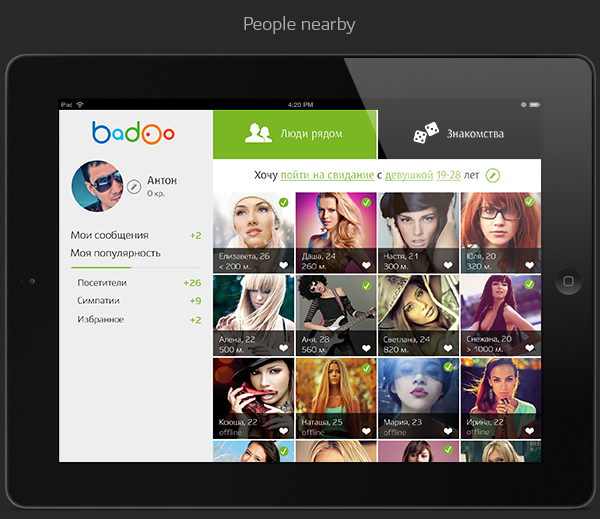Like Наташа, 25 with heart icon

coord(366,431)
